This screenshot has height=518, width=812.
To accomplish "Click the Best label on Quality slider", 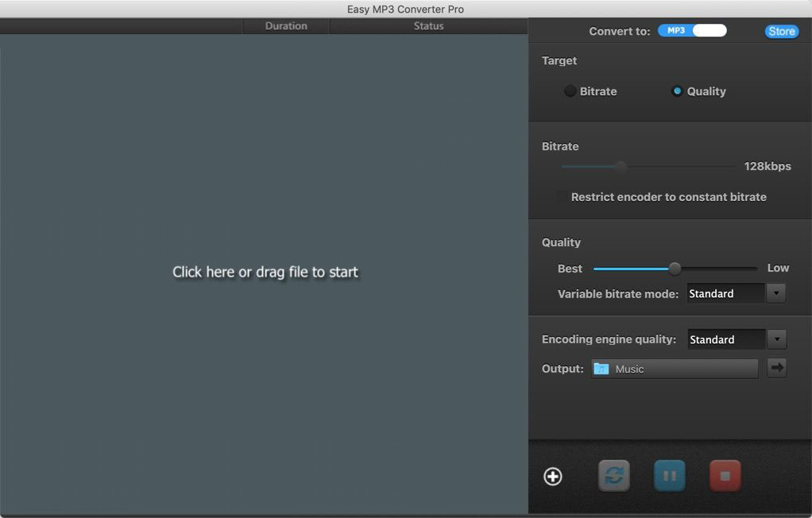I will click(570, 269).
